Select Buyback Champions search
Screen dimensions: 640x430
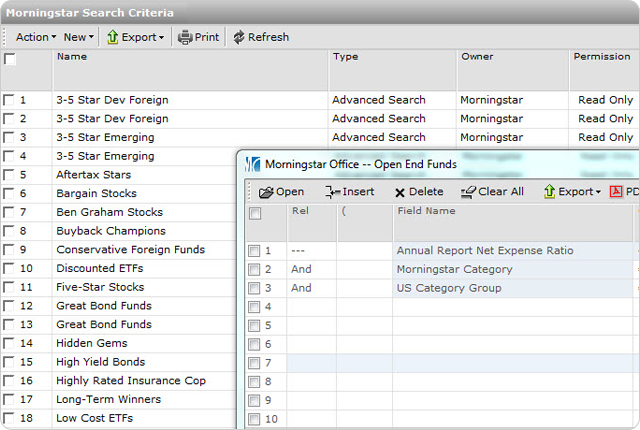[x=111, y=231]
